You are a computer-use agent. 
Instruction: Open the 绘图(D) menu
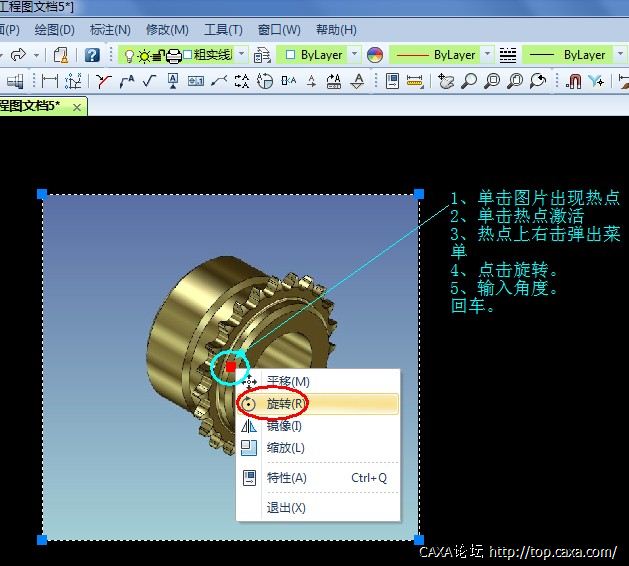(55, 30)
